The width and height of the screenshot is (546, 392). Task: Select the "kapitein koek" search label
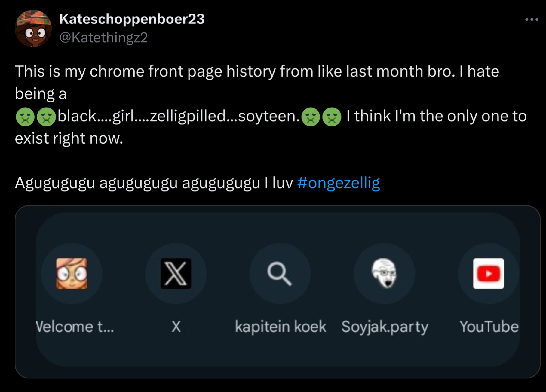pyautogui.click(x=281, y=327)
